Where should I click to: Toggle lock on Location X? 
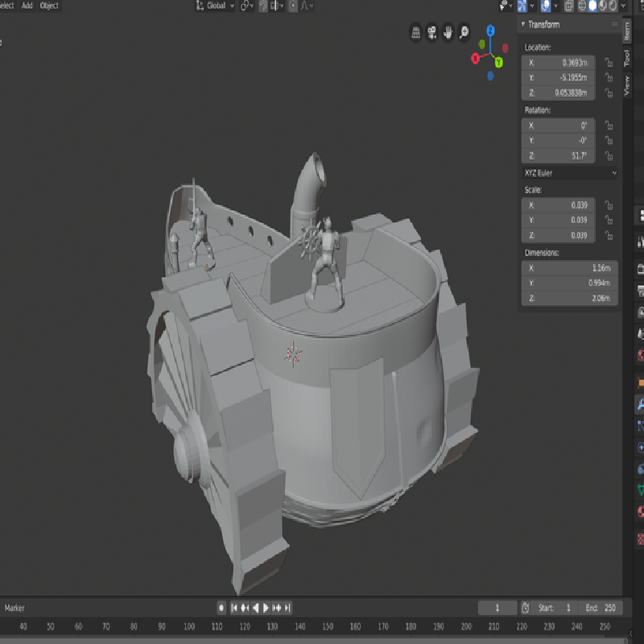pyautogui.click(x=609, y=63)
